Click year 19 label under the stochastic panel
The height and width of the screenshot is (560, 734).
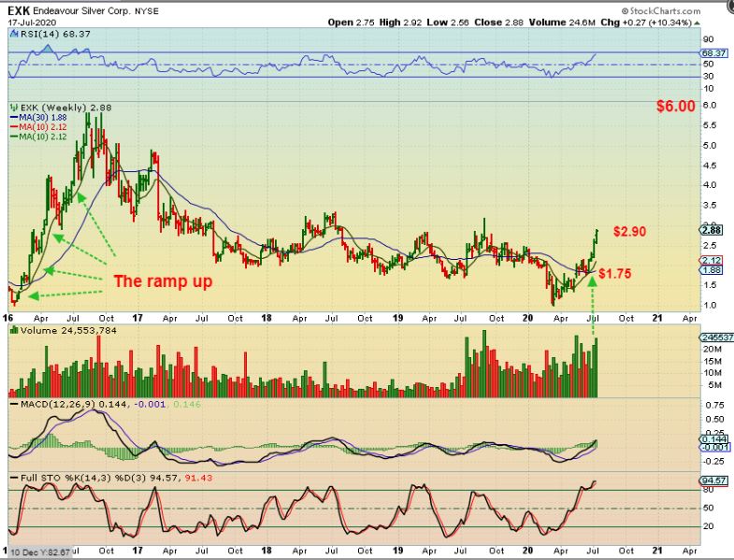point(398,551)
